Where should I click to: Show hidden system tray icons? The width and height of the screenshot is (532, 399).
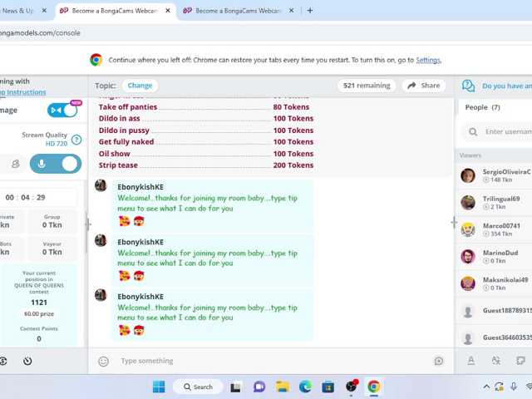[x=486, y=387]
